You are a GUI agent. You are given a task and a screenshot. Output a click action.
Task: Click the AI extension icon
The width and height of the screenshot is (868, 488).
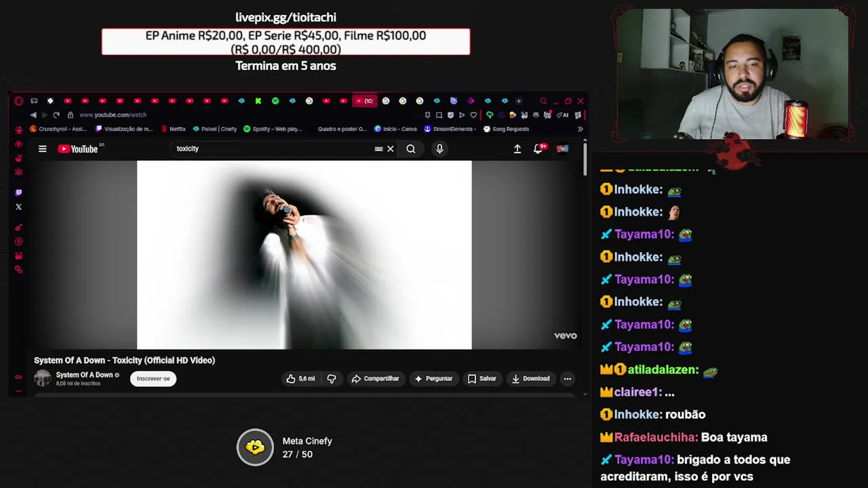tap(563, 115)
